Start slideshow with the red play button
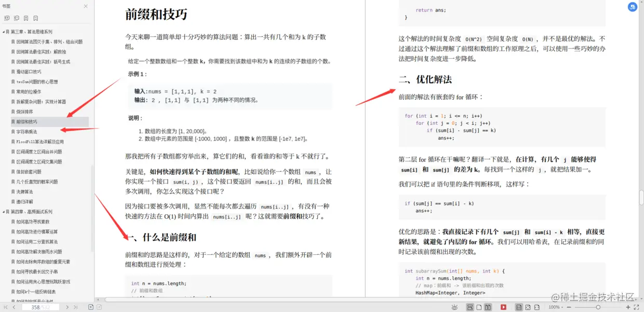The height and width of the screenshot is (312, 644). click(503, 307)
